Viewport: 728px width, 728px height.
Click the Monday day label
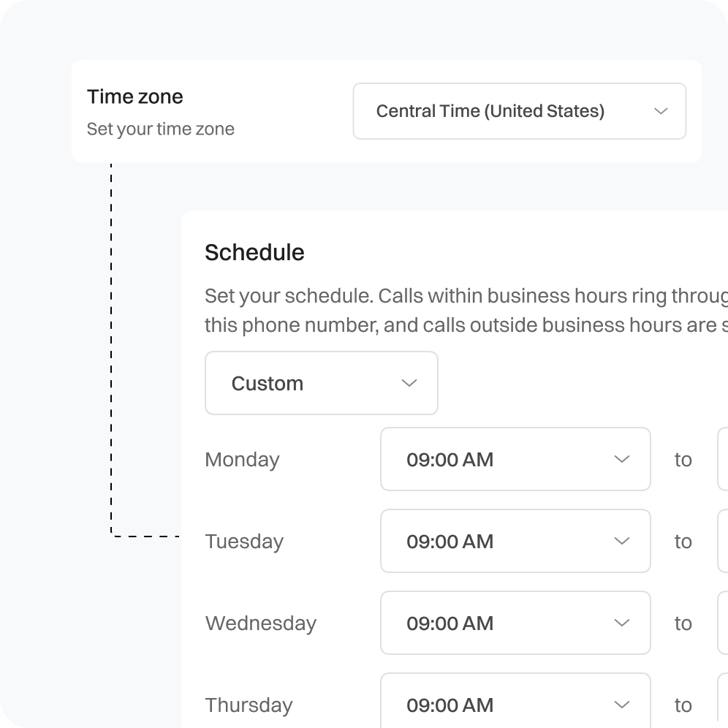pos(242,460)
